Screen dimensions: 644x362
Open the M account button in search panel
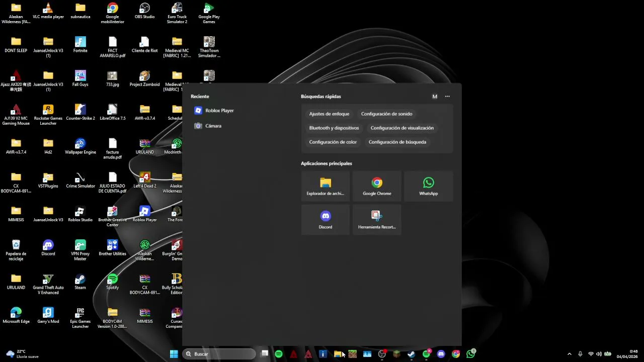(435, 97)
